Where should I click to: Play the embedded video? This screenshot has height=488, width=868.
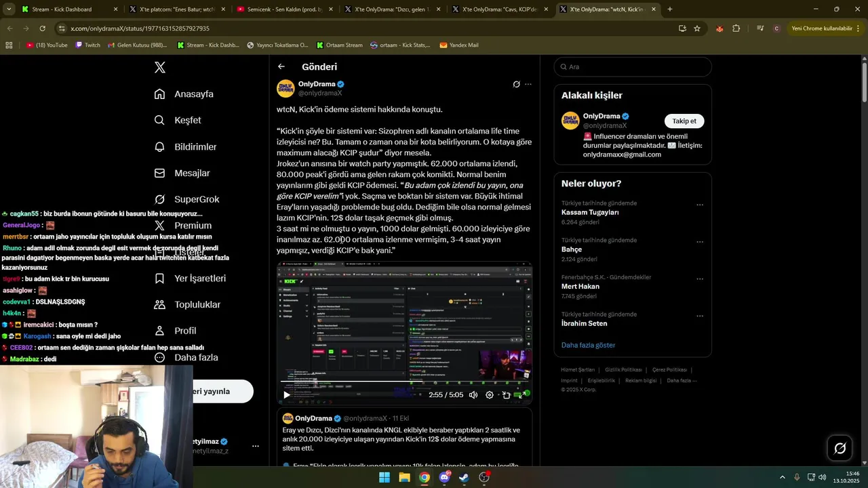tap(287, 394)
